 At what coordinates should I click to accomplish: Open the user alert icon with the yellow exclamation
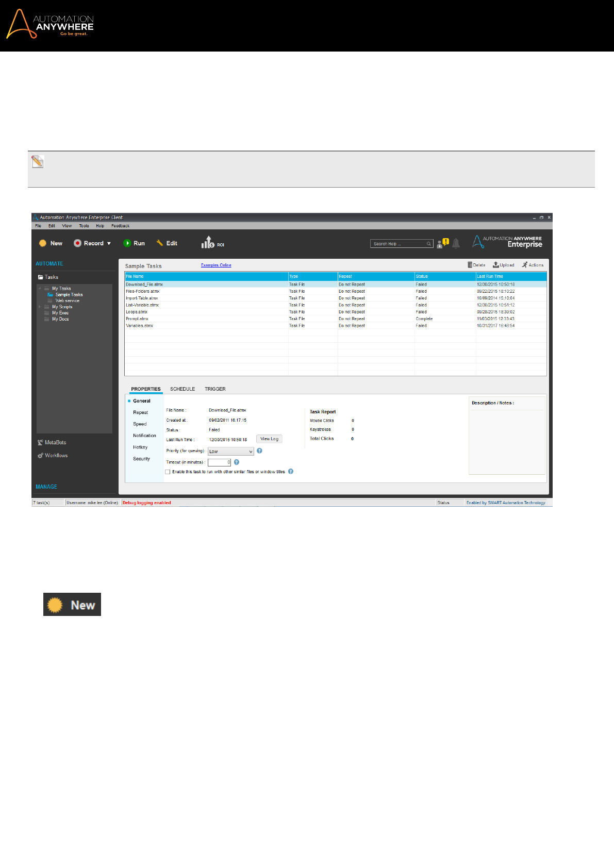pyautogui.click(x=443, y=243)
